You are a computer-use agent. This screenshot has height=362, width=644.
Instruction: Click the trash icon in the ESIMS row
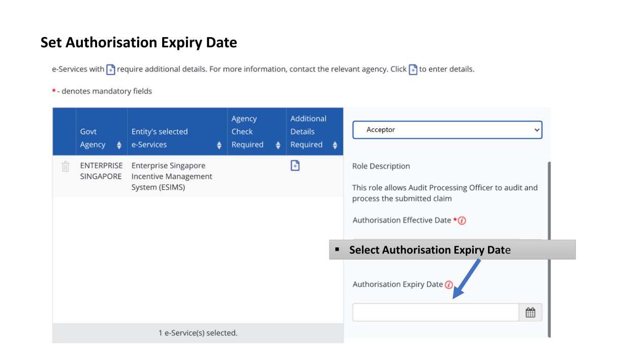(x=65, y=167)
